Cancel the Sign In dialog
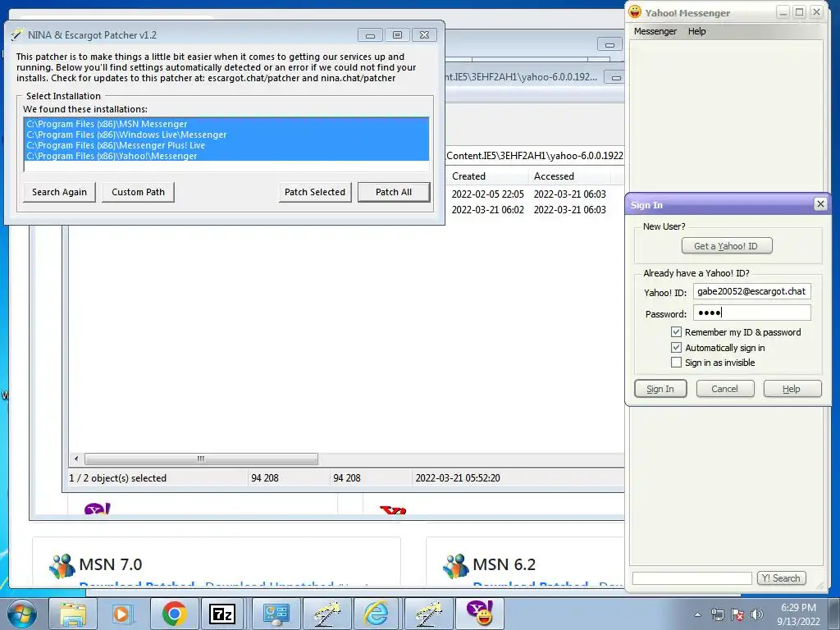The height and width of the screenshot is (630, 840). click(725, 389)
